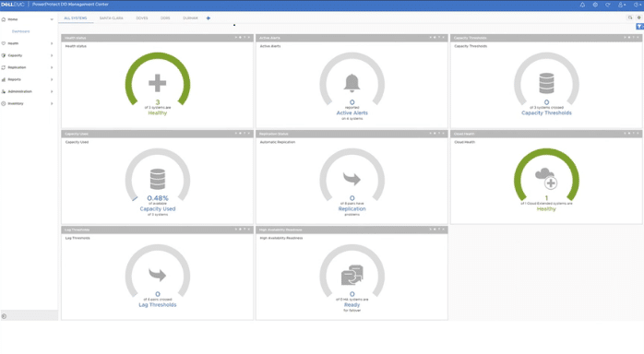Click the Reports chart icon in the sidebar
The width and height of the screenshot is (644, 354).
click(4, 79)
